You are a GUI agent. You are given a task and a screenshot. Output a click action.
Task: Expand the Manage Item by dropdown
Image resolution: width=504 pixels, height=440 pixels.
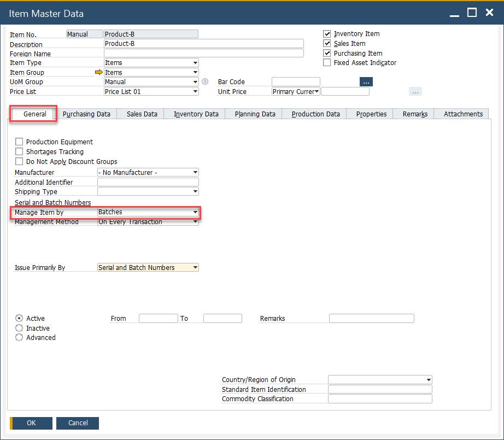tap(194, 212)
